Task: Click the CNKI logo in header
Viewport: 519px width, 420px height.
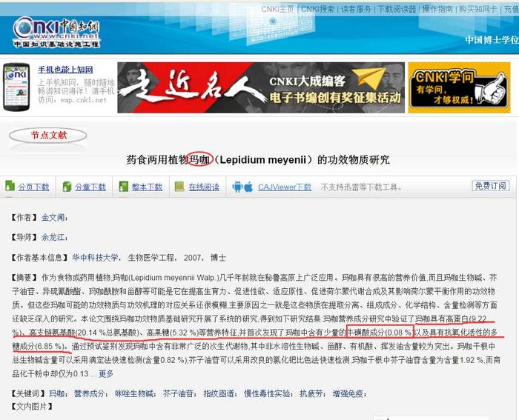Action: pos(56,32)
